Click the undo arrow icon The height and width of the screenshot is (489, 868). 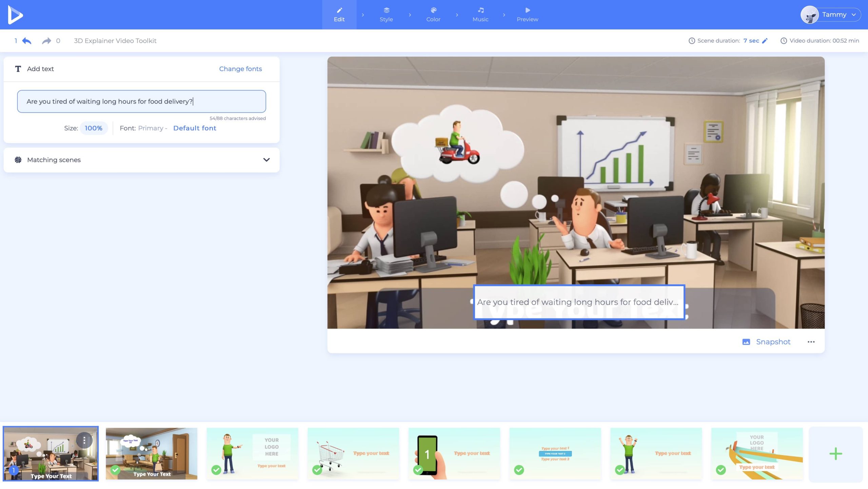click(x=27, y=41)
